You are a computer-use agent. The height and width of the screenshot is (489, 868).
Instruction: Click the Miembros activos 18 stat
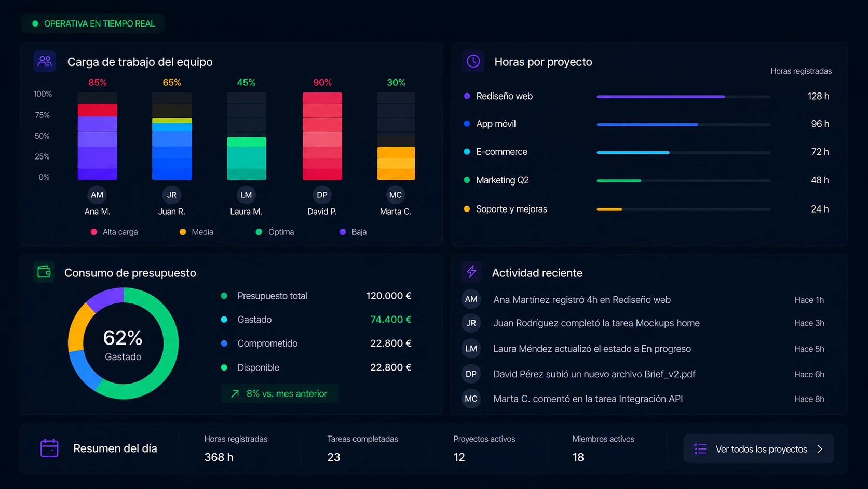603,448
